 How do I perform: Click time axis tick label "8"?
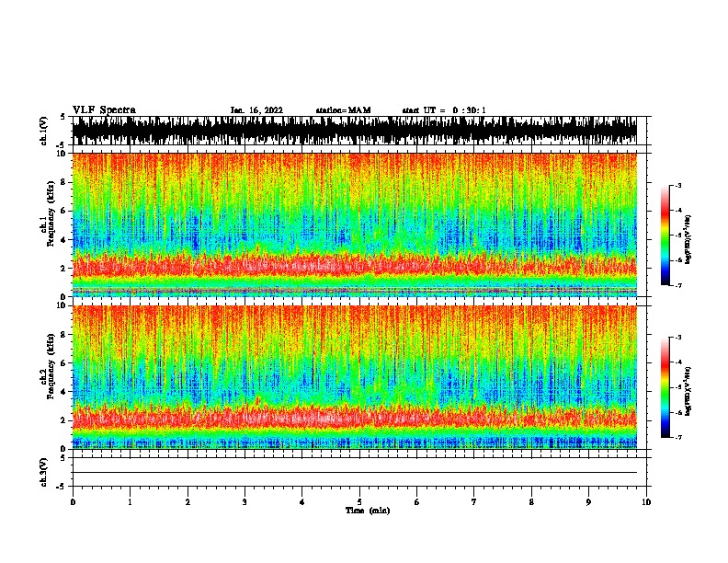click(531, 502)
